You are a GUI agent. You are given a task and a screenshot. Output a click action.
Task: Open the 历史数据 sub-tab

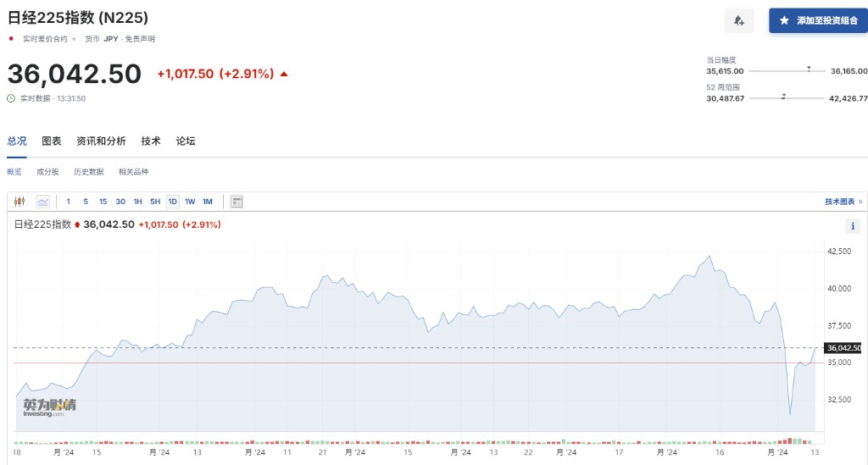[x=88, y=172]
